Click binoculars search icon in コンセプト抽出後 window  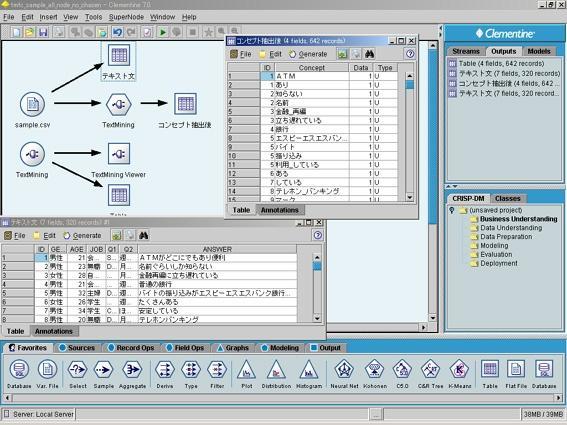369,54
